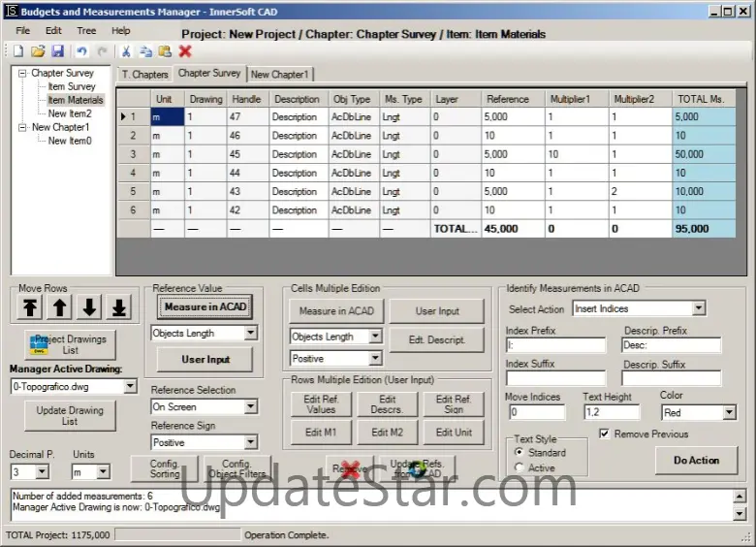Open Units dropdown
This screenshot has height=547, width=756.
(x=103, y=471)
